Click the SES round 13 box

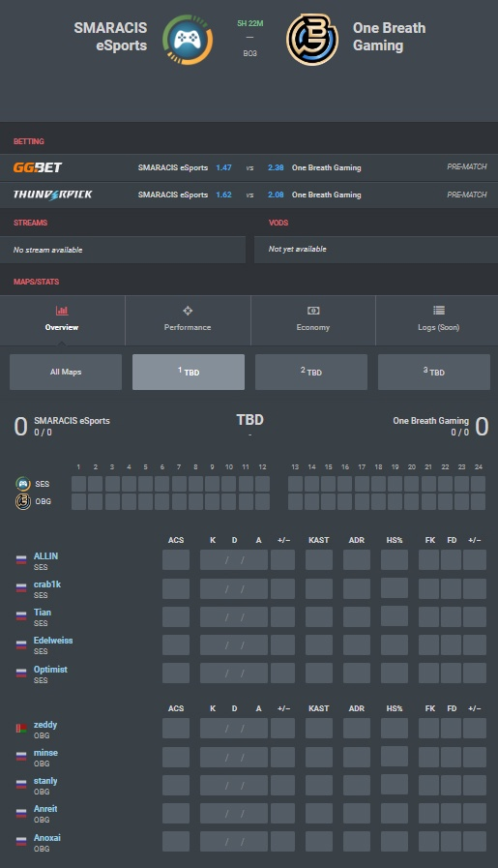click(x=296, y=484)
